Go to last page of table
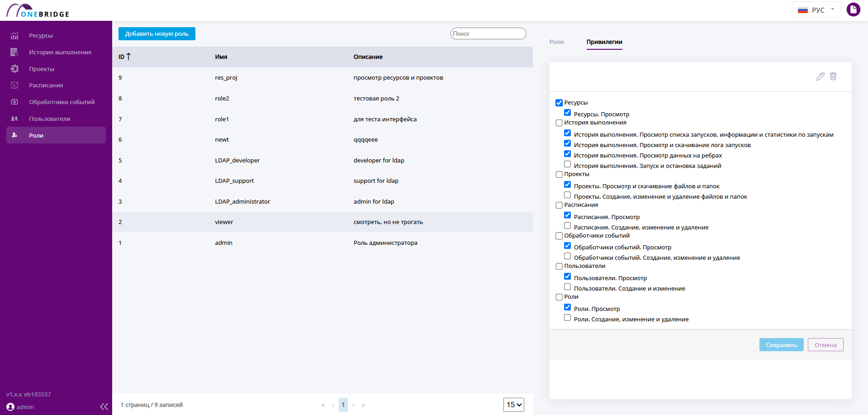 pos(363,405)
